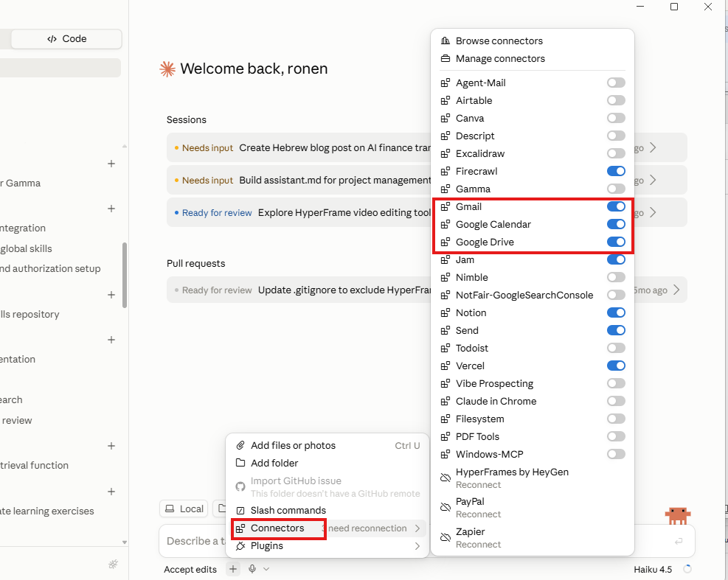Enable Claude in Chrome connector
This screenshot has width=728, height=580.
pos(616,401)
